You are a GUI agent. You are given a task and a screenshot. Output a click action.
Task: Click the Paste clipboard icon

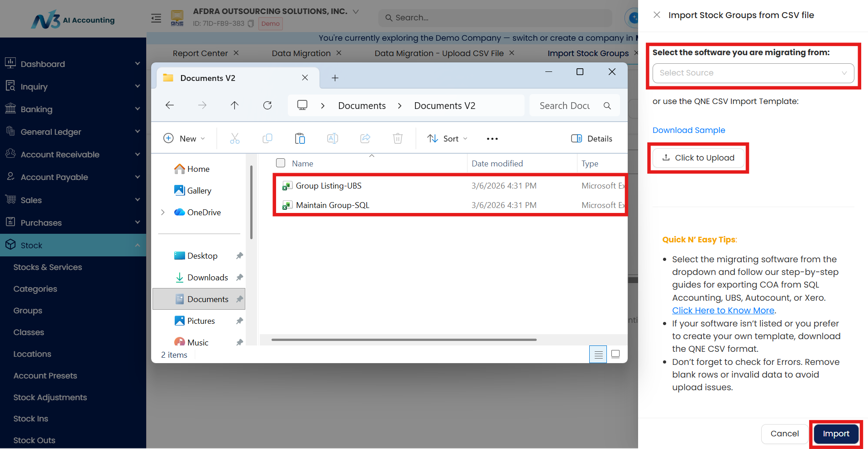click(x=300, y=138)
